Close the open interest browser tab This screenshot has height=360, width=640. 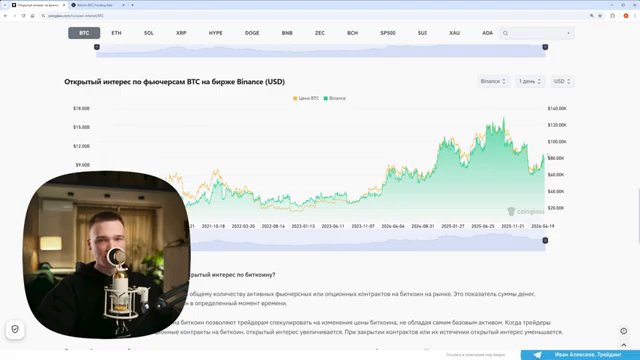pyautogui.click(x=64, y=5)
